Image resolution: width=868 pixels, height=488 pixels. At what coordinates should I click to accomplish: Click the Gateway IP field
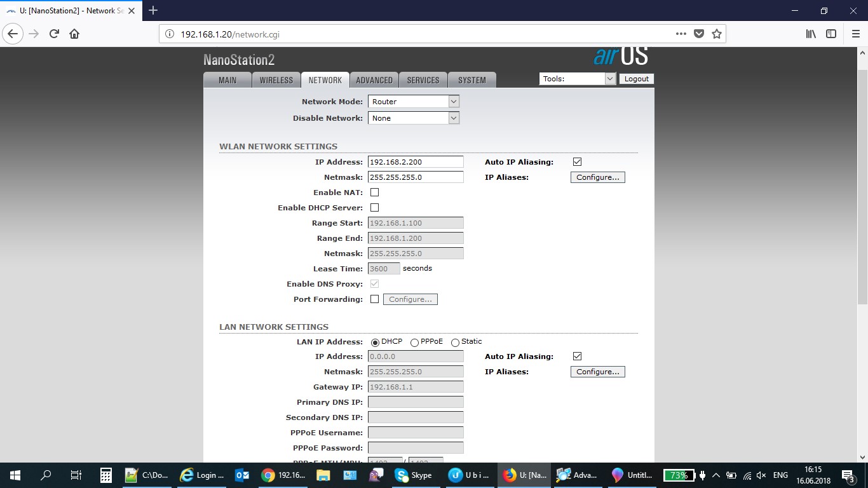[416, 387]
